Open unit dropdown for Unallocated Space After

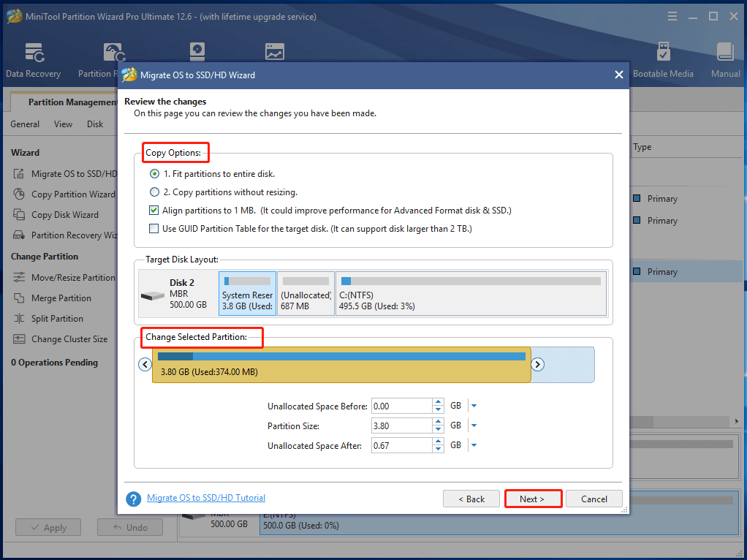tap(474, 445)
